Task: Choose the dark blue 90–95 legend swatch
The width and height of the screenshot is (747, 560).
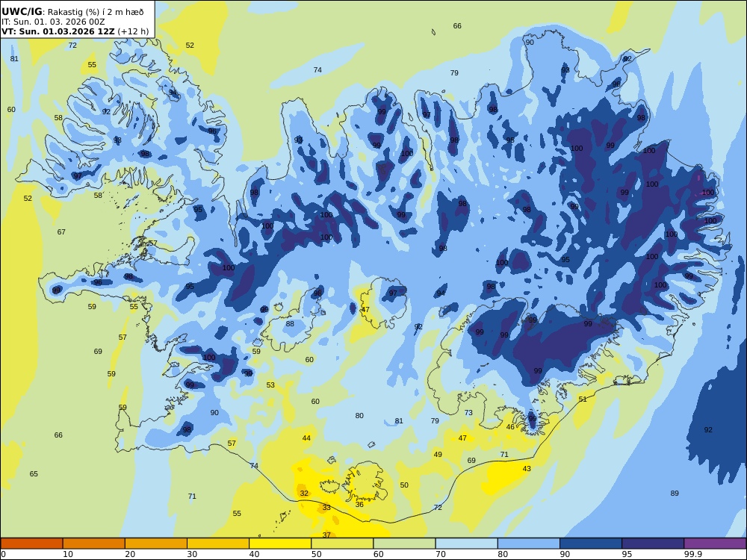Action: (x=591, y=544)
